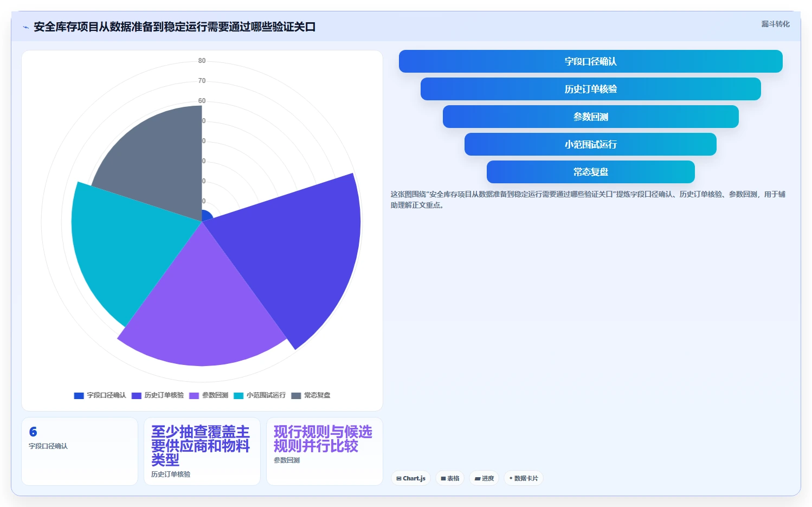Image resolution: width=812 pixels, height=507 pixels.
Task: Toggle the 常态复盘 legend color box
Action: pos(296,395)
